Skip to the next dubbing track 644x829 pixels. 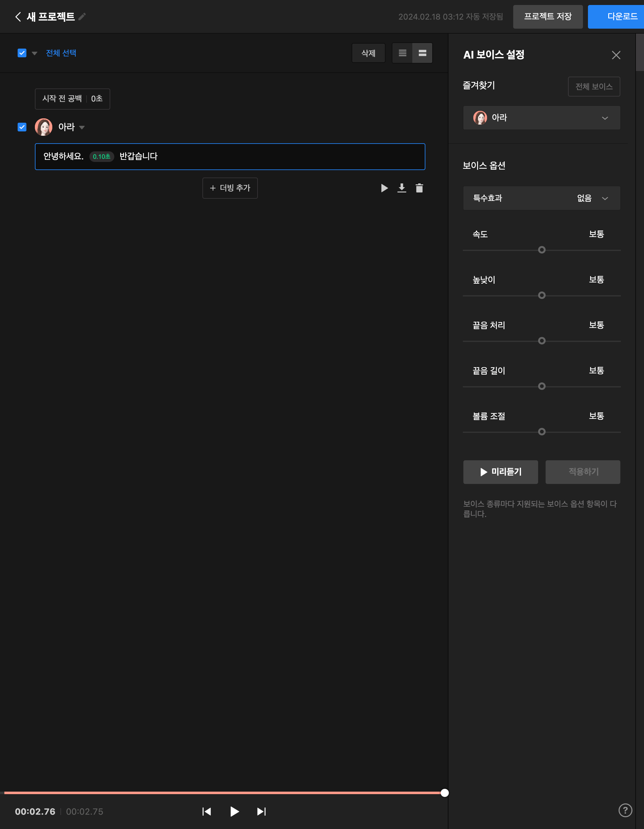click(x=262, y=812)
